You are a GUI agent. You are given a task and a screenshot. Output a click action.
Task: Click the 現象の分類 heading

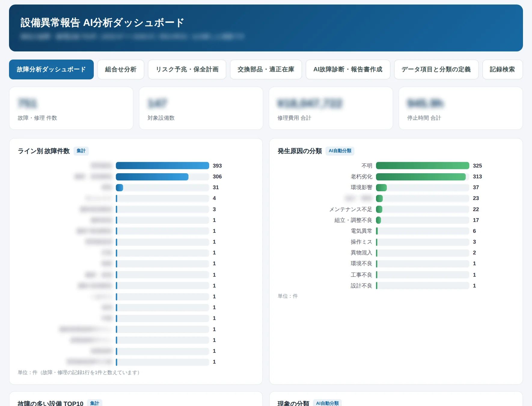(293, 403)
